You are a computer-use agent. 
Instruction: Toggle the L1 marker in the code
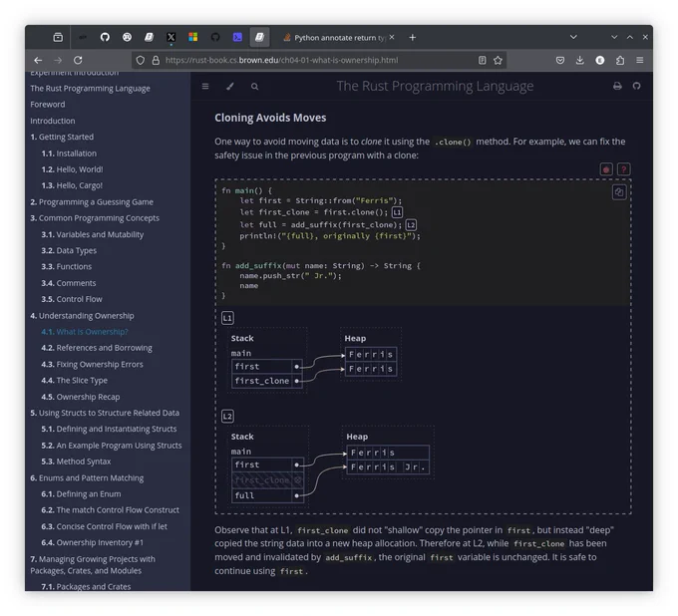point(397,212)
